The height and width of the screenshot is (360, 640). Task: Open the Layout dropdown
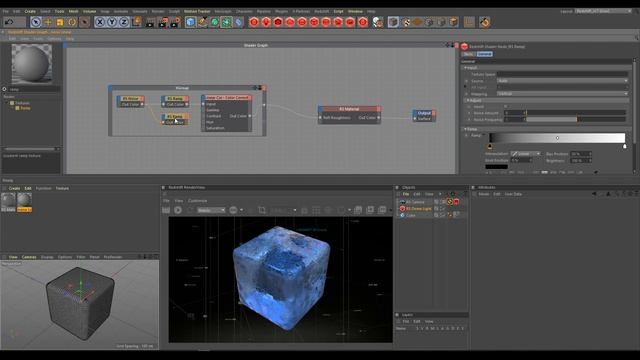coord(603,11)
